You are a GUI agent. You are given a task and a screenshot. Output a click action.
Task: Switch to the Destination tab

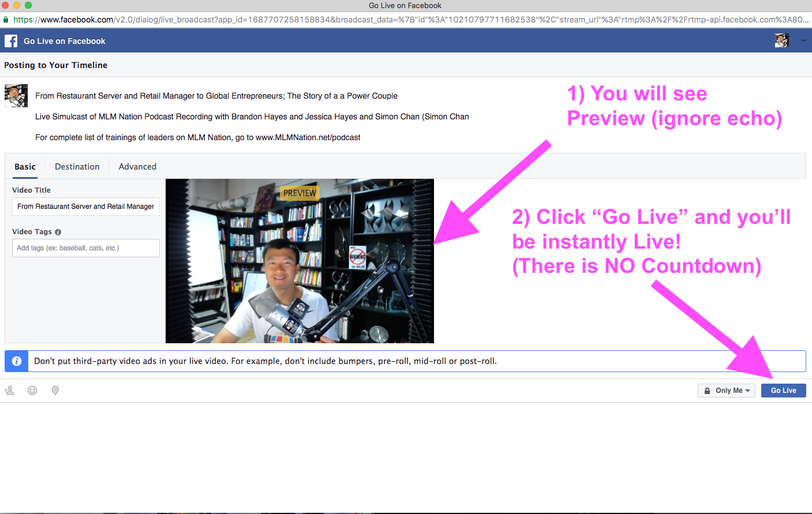click(77, 167)
